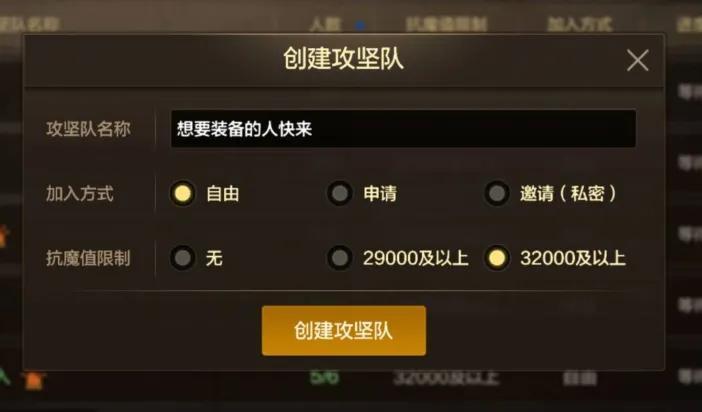702x412 pixels.
Task: Click the blurred 人数 column header
Action: coord(325,24)
